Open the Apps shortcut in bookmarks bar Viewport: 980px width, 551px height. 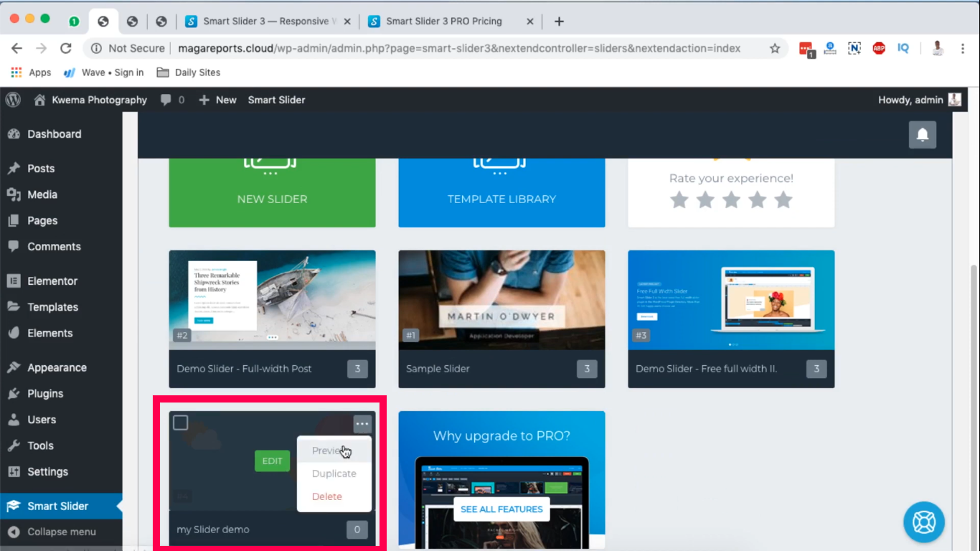(31, 72)
